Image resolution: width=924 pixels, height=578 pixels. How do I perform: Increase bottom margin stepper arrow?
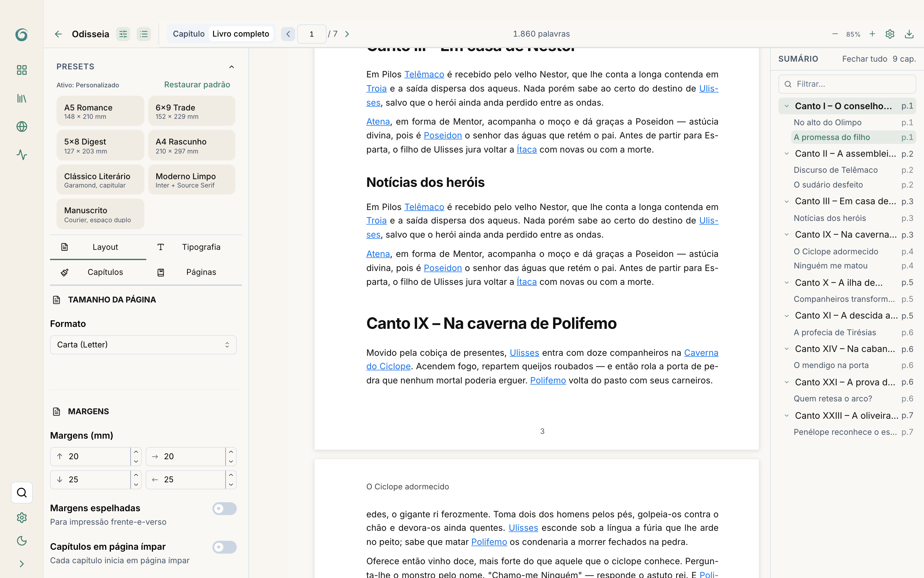click(136, 475)
